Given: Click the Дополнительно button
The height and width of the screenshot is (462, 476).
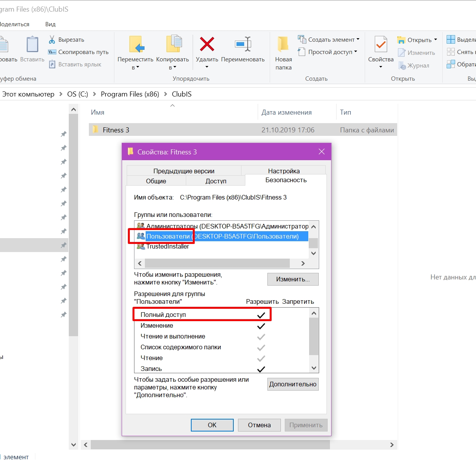Looking at the screenshot, I should click(x=293, y=384).
